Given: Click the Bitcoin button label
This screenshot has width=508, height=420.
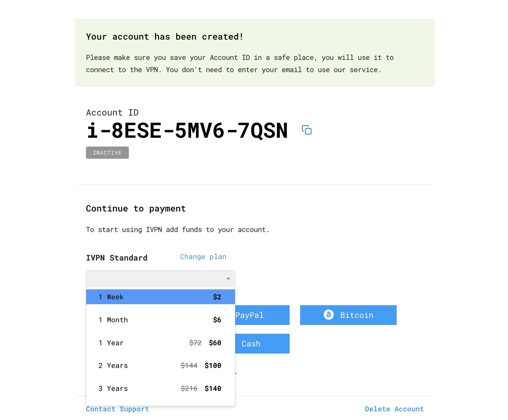Looking at the screenshot, I should tap(356, 315).
